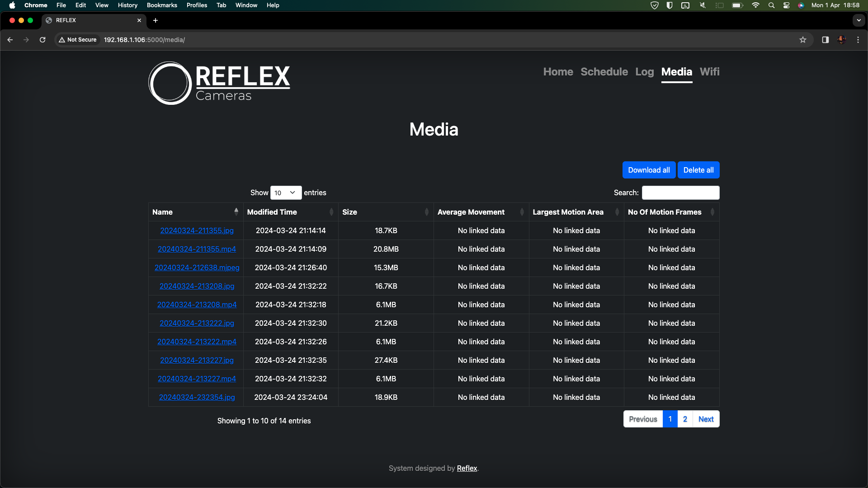Click page 1 pagination button
This screenshot has height=488, width=868.
670,419
